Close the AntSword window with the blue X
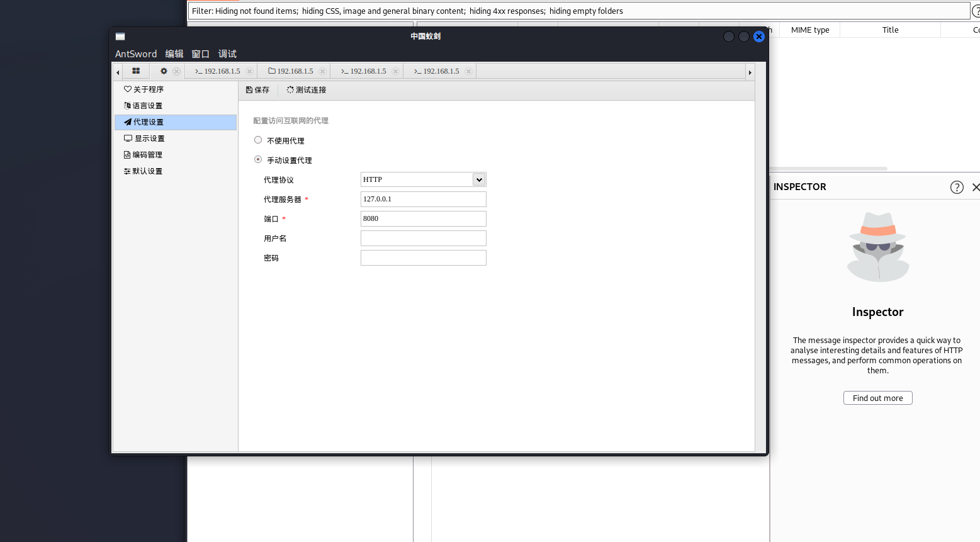This screenshot has height=542, width=980. (759, 37)
